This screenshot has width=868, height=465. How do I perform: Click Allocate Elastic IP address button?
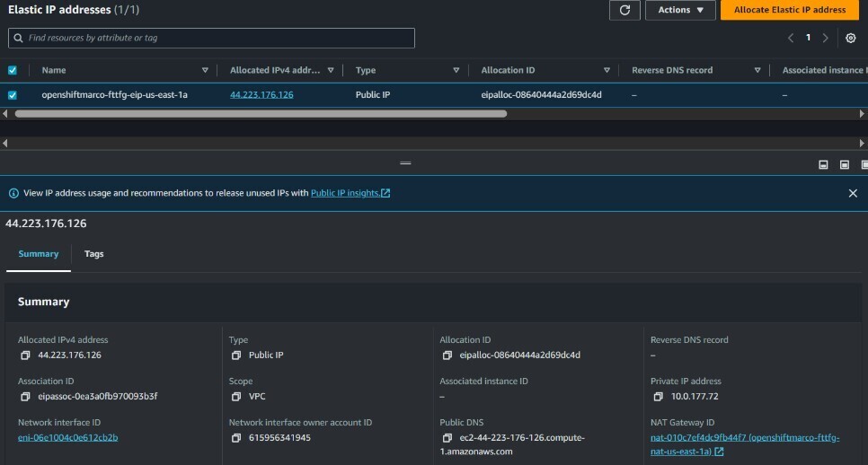click(789, 10)
